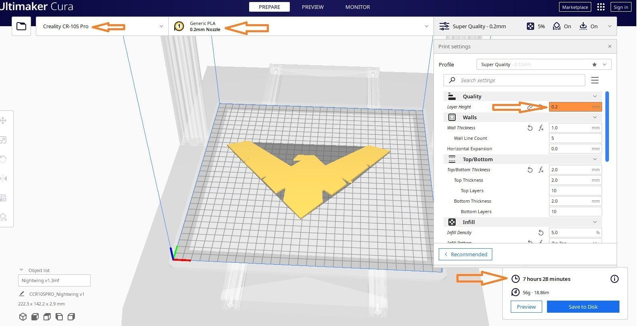Screen dimensions: 644x326
Task: Edit Infill Density field
Action: click(x=575, y=233)
